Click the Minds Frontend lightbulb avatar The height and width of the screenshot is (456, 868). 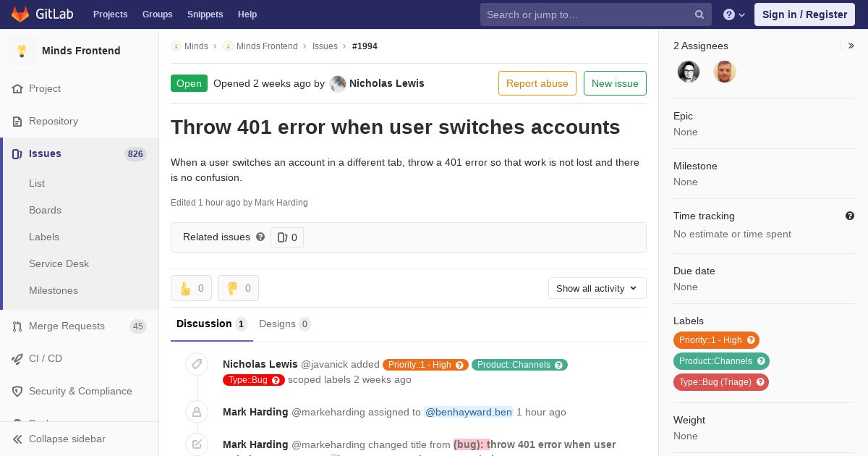pos(22,51)
